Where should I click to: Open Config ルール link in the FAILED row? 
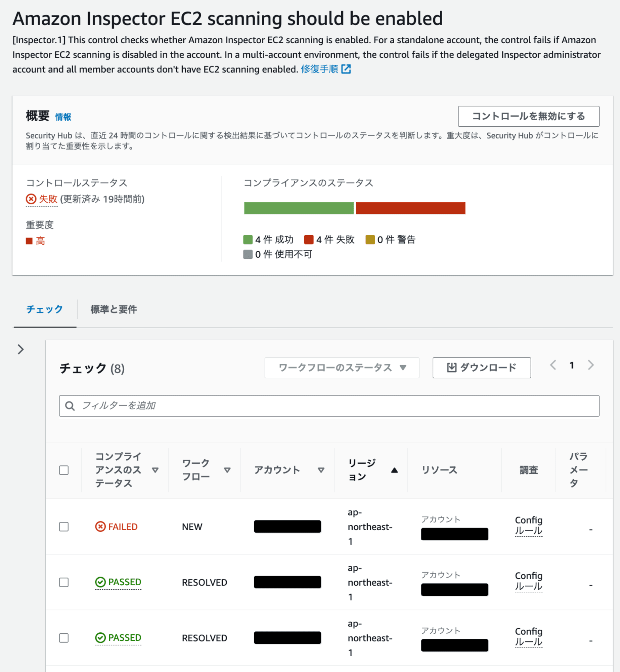coord(529,526)
